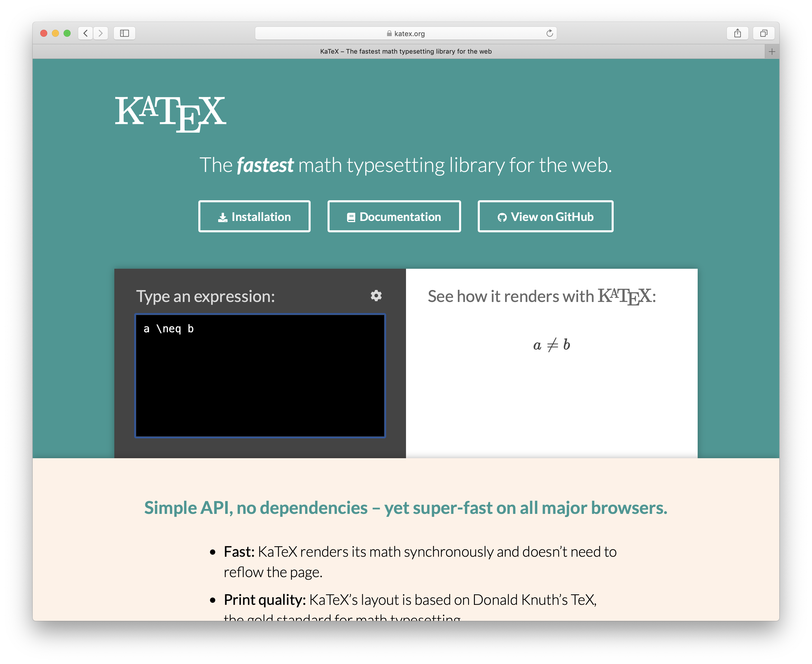Add a new tab with plus icon
The height and width of the screenshot is (664, 812).
click(771, 52)
